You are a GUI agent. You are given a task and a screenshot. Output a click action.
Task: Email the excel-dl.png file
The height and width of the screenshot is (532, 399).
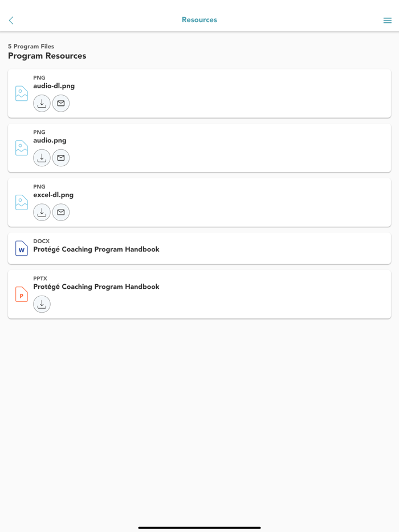tap(61, 212)
